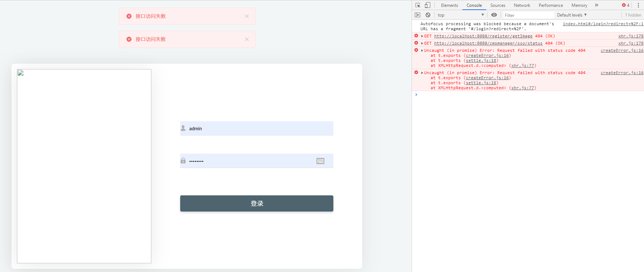Image resolution: width=644 pixels, height=272 pixels.
Task: Switch to the Network tab
Action: pos(522,5)
